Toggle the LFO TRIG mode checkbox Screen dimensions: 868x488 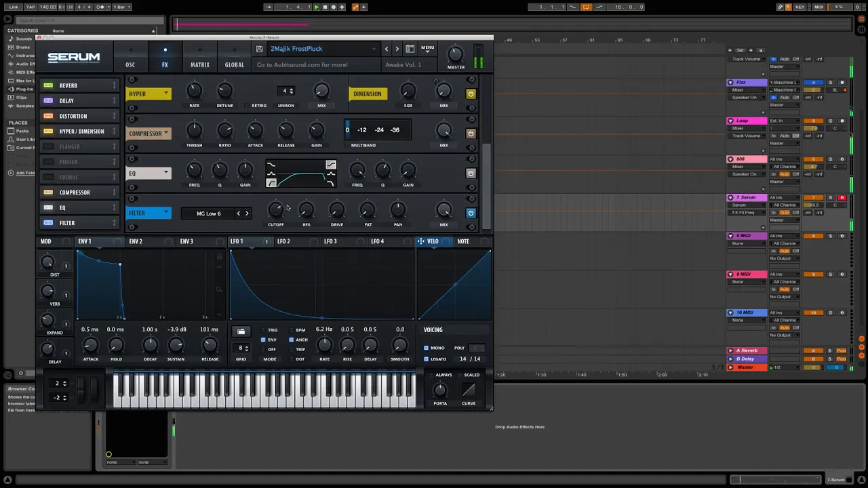[263, 330]
